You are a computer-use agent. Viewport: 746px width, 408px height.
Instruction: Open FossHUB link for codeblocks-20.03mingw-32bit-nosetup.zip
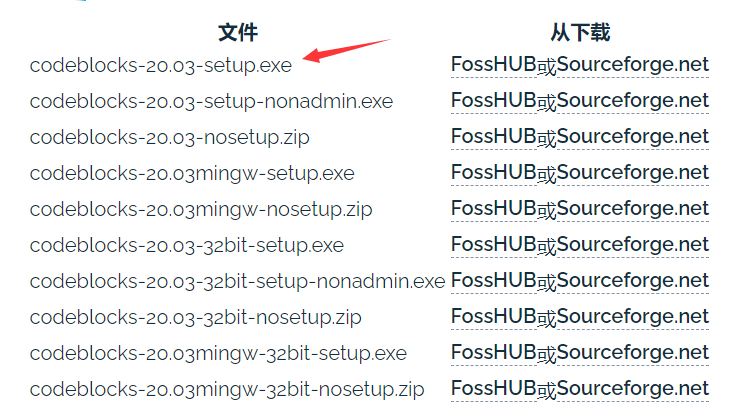point(494,389)
